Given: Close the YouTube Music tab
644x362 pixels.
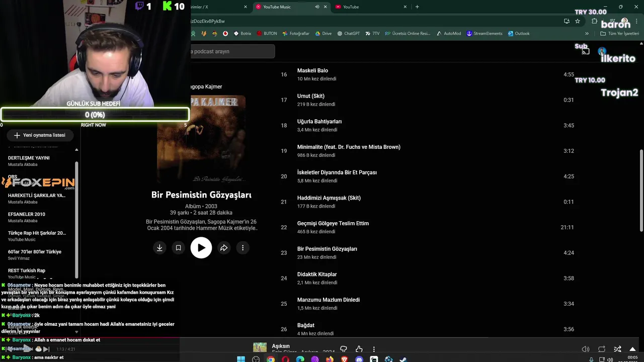Looking at the screenshot, I should 326,7.
